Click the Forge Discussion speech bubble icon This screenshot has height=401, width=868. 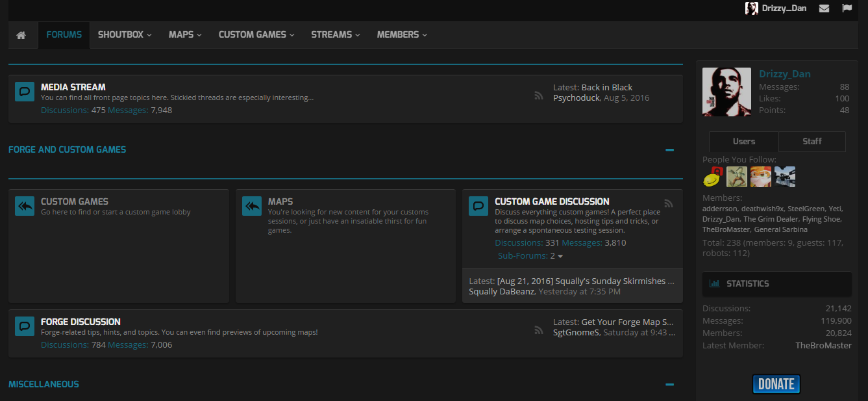[x=25, y=326]
